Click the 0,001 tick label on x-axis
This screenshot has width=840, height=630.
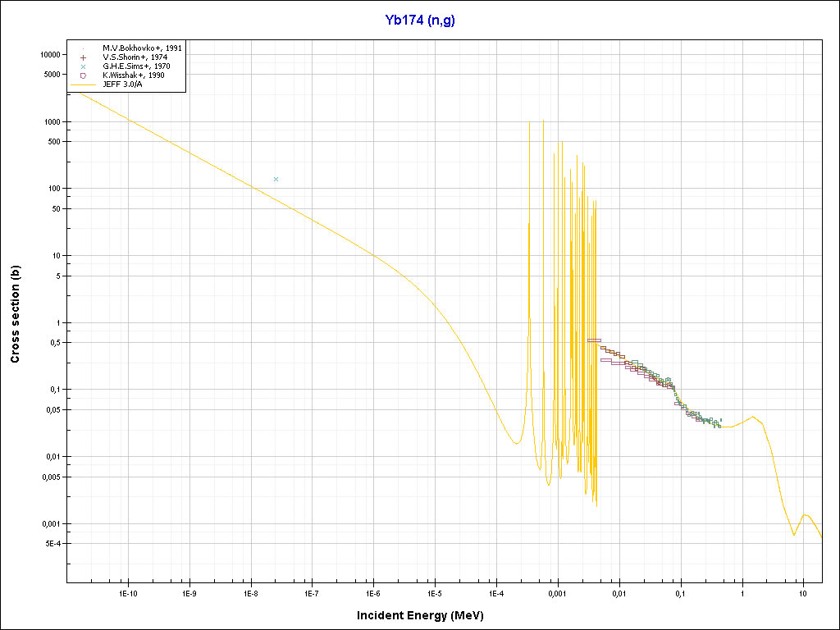[557, 592]
